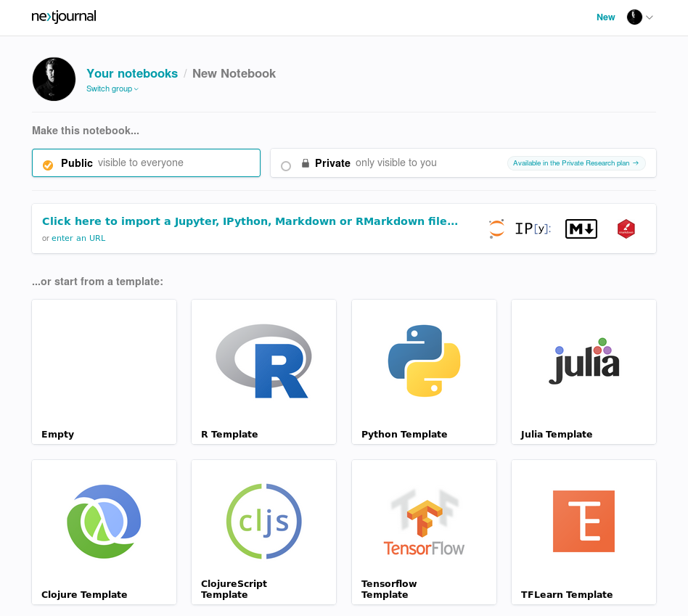
Task: Click the R logo
Action: (263, 361)
